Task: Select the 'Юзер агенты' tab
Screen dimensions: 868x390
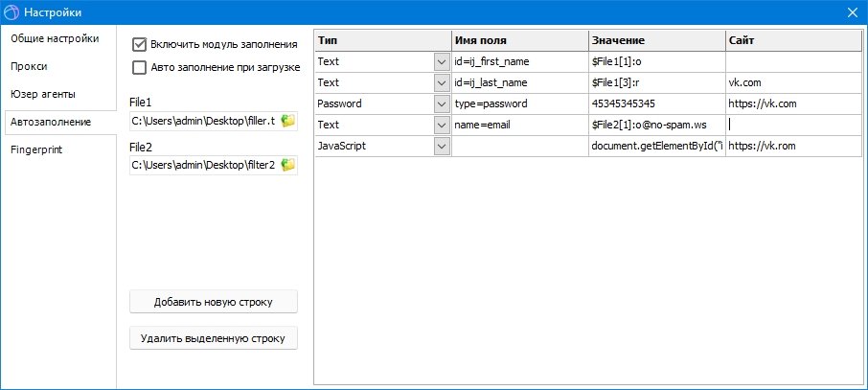Action: pos(43,94)
